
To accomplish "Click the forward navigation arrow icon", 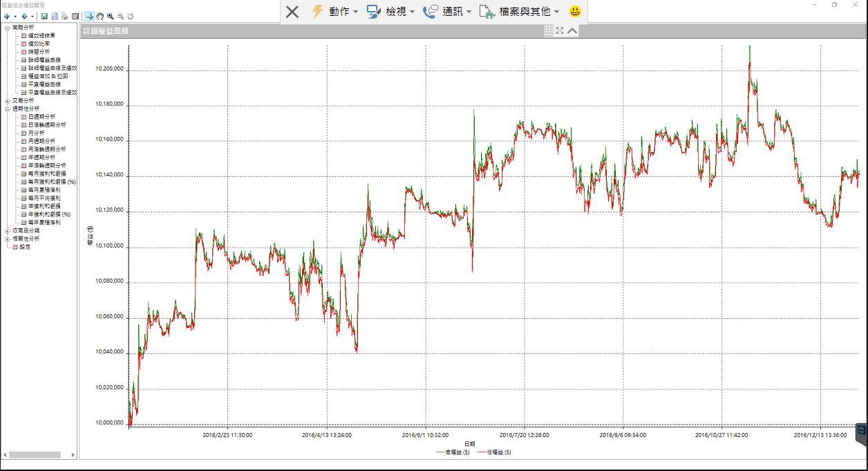I will pos(25,16).
